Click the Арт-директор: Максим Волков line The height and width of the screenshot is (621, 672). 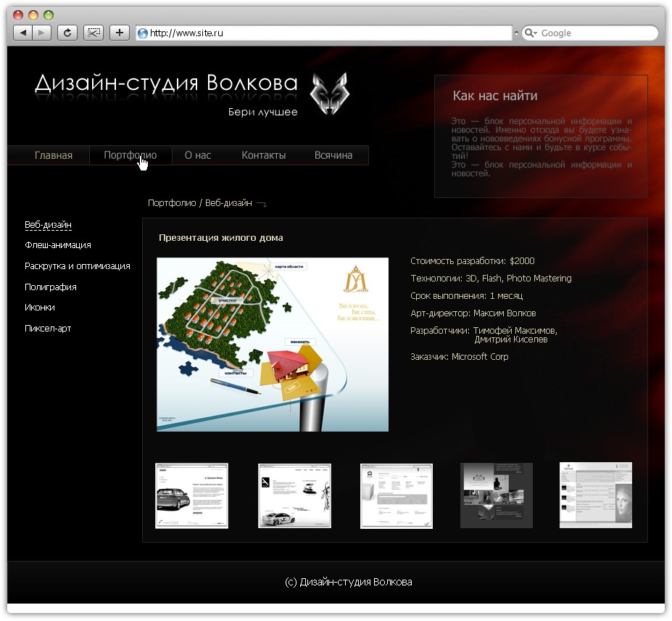pos(473,313)
